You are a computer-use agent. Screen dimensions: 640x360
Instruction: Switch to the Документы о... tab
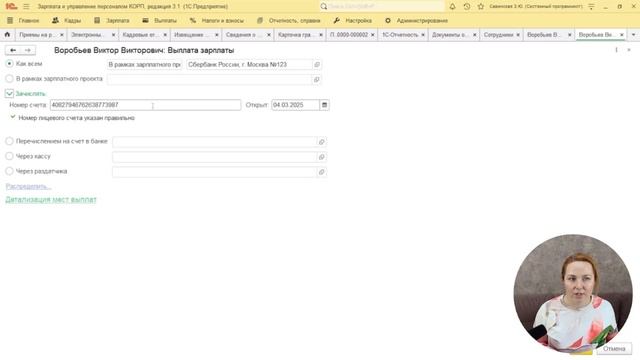(x=449, y=35)
